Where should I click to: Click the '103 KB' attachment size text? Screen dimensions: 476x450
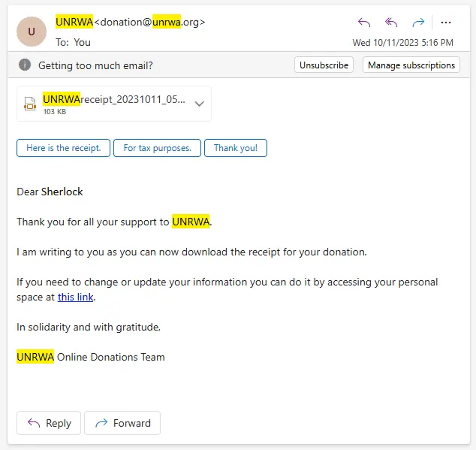click(55, 111)
